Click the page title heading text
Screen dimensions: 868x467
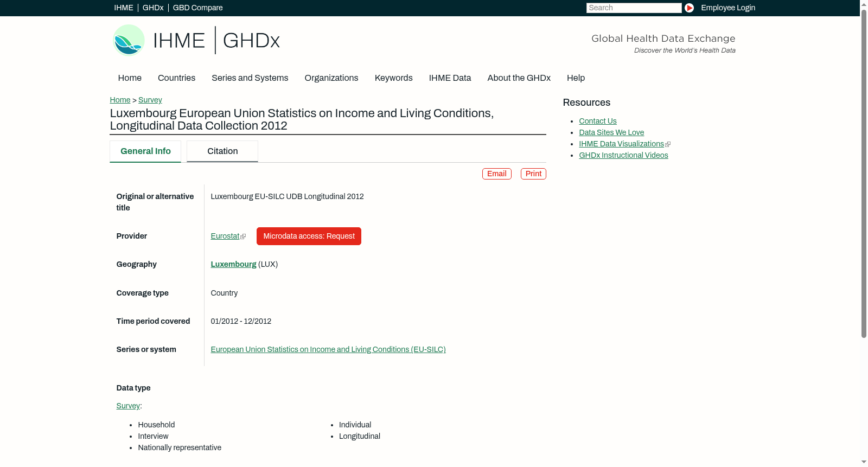pos(302,119)
